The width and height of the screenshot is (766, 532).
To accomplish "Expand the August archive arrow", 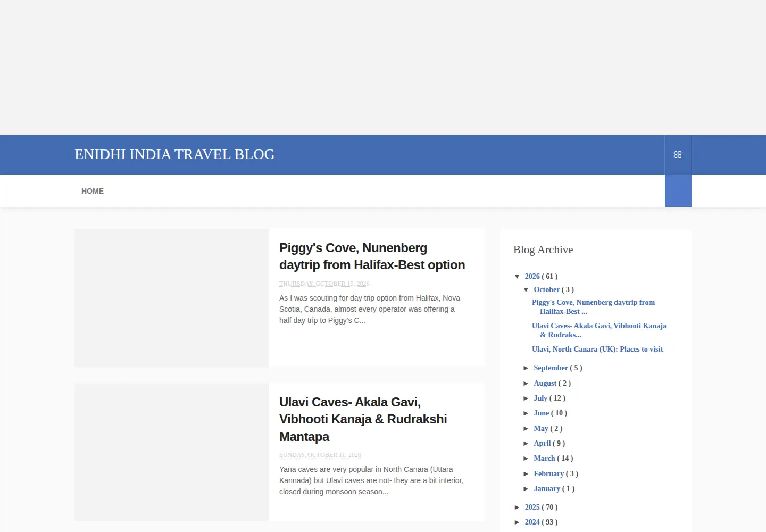I will click(x=526, y=383).
